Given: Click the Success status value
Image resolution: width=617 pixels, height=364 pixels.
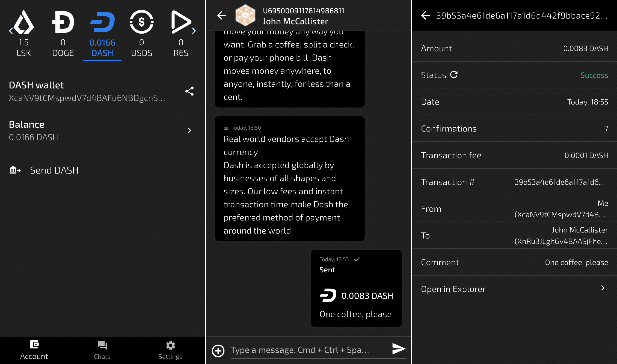Looking at the screenshot, I should coord(594,75).
